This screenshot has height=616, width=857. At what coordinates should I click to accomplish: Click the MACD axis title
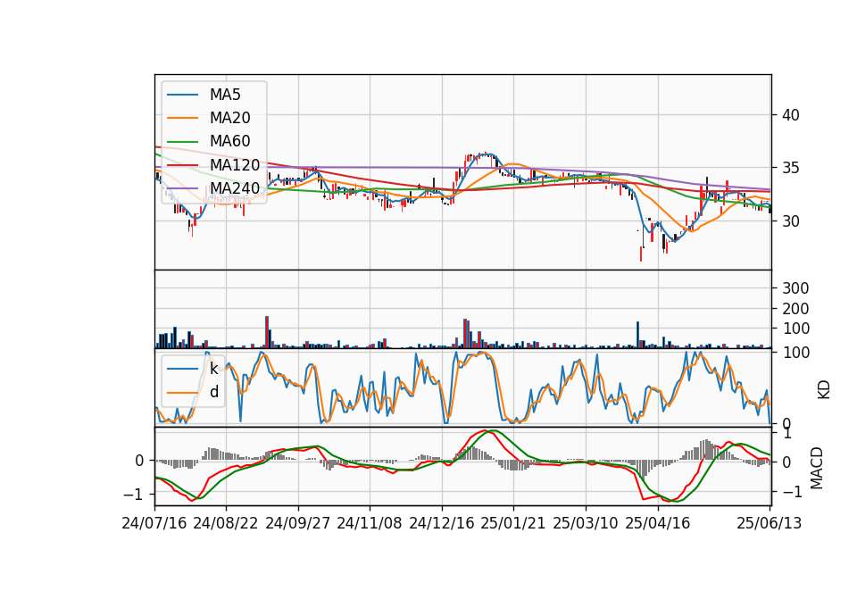817,468
